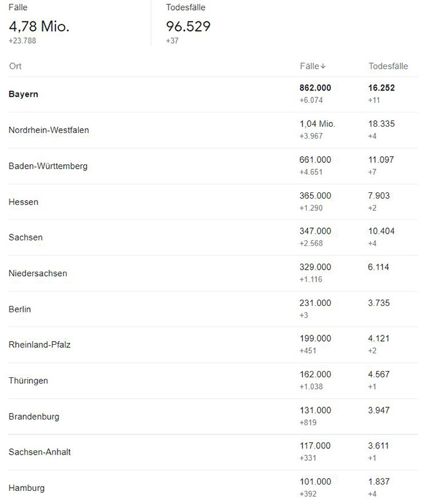425x504 pixels.
Task: Click Hamburg's case count 101.000
Action: [316, 482]
